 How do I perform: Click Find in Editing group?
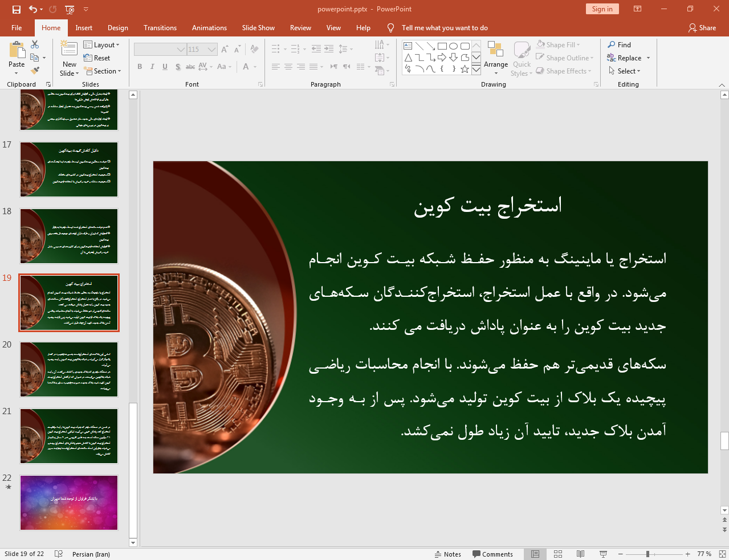620,44
